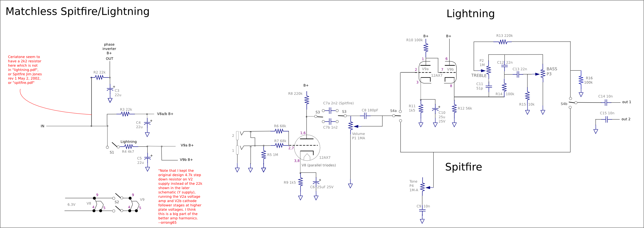Select the C13 22n capacitor label

520,69
